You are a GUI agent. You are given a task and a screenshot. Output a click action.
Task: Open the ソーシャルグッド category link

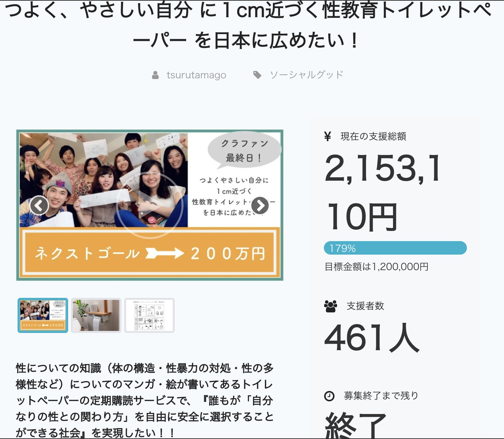[306, 75]
